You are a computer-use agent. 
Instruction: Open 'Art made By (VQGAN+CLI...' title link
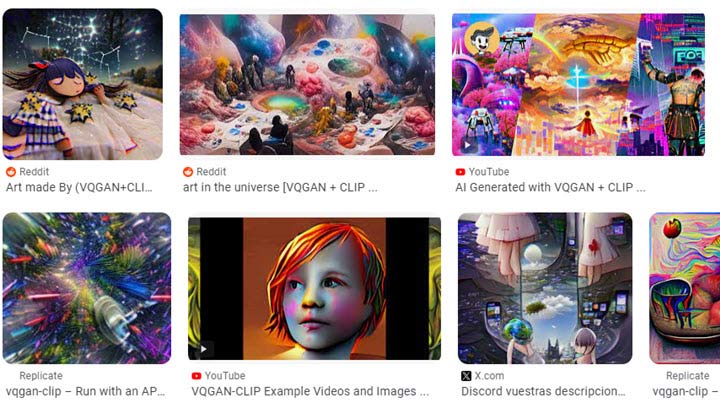(79, 187)
